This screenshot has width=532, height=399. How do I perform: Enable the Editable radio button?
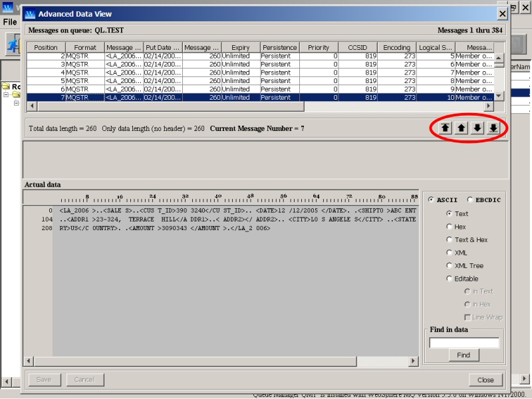[450, 279]
